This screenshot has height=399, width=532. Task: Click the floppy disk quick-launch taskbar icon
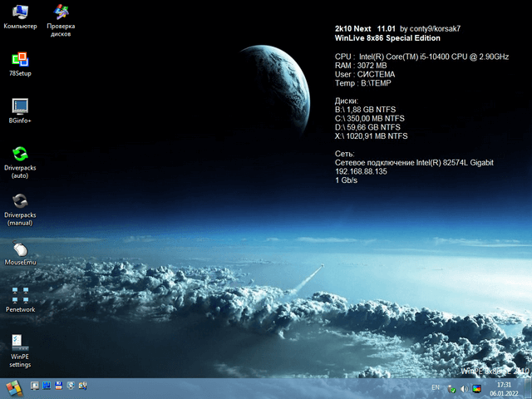[58, 386]
